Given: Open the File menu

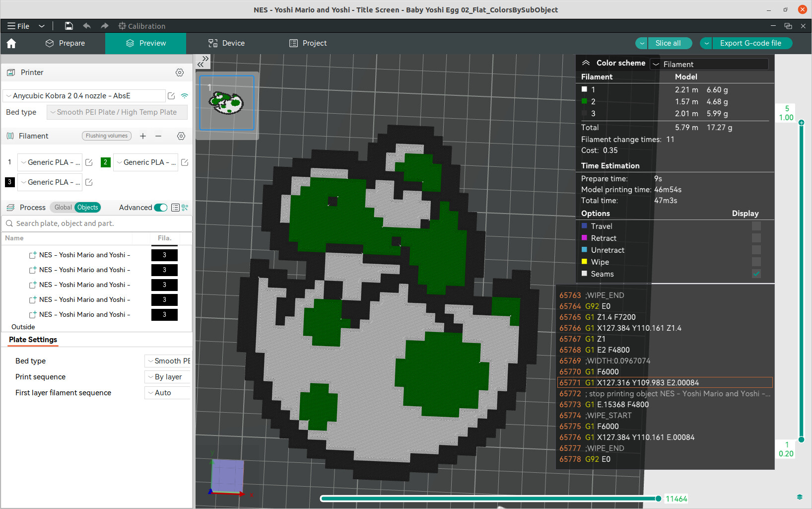Looking at the screenshot, I should [x=18, y=26].
